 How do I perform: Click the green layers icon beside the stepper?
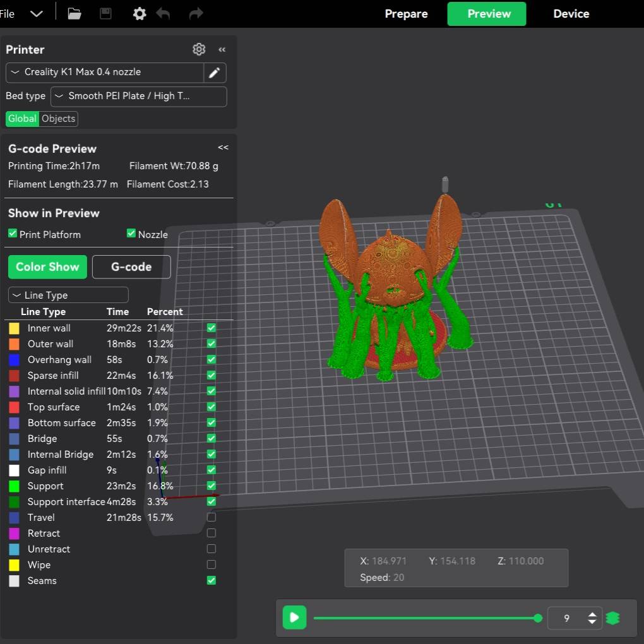point(612,617)
